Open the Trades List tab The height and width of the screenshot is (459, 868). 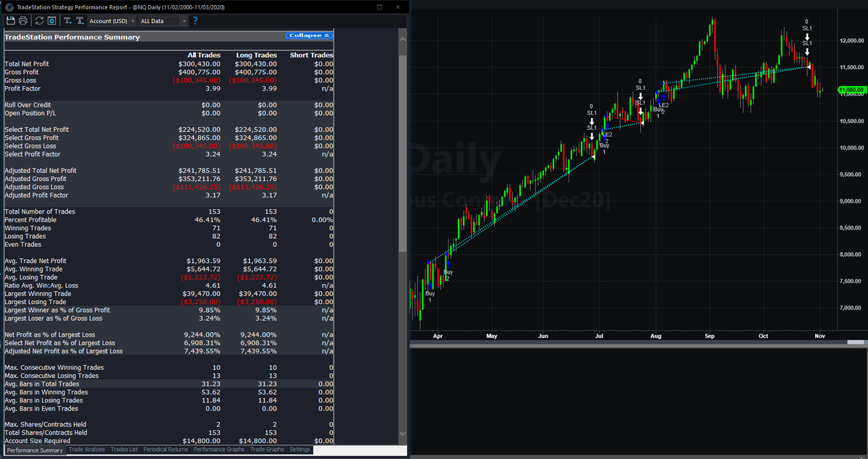(x=122, y=449)
